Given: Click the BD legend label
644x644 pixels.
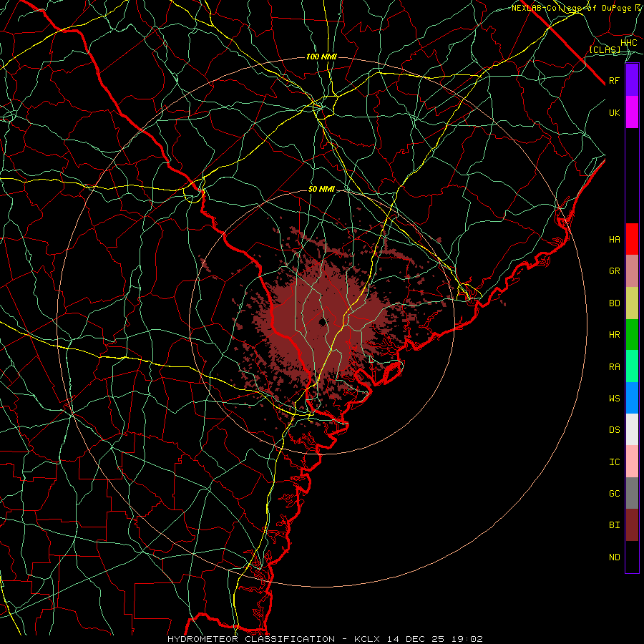Looking at the screenshot, I should 615,303.
